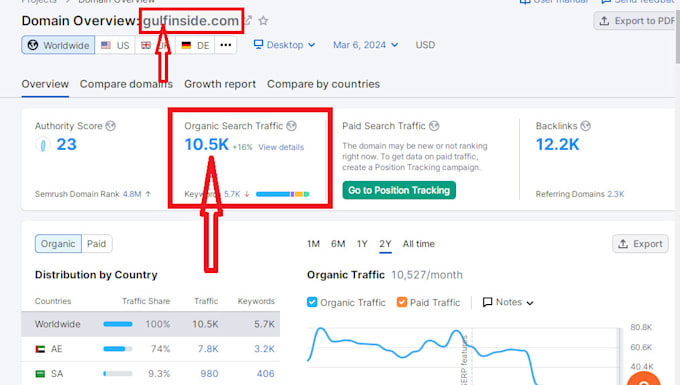Click the chart Export button
Screen dimensions: 680x385
pyautogui.click(x=640, y=244)
